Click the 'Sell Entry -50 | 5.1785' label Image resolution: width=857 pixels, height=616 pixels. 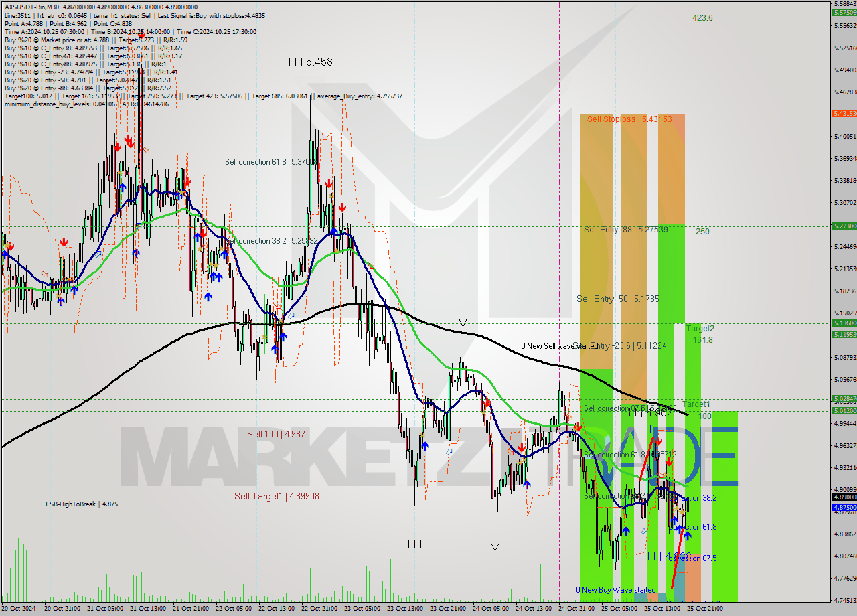click(617, 299)
